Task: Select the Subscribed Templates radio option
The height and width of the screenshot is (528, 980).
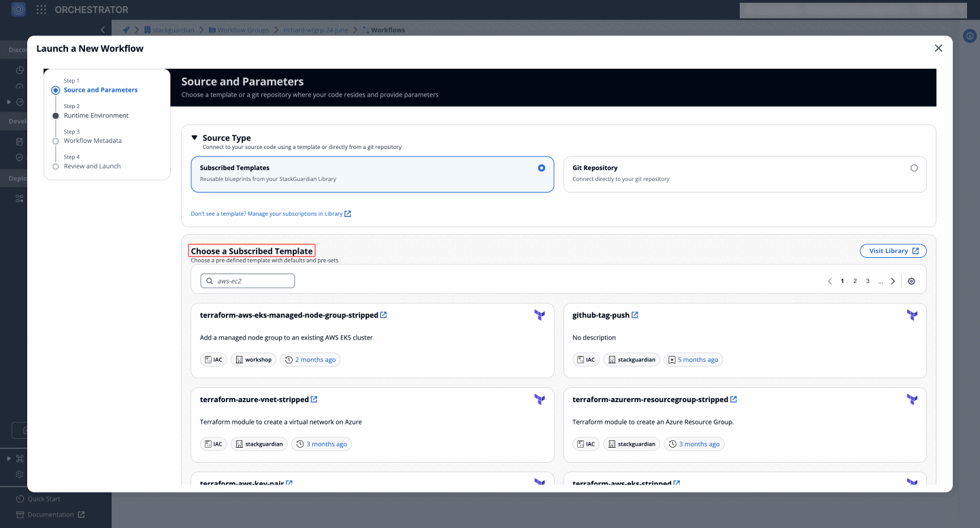Action: pyautogui.click(x=541, y=168)
